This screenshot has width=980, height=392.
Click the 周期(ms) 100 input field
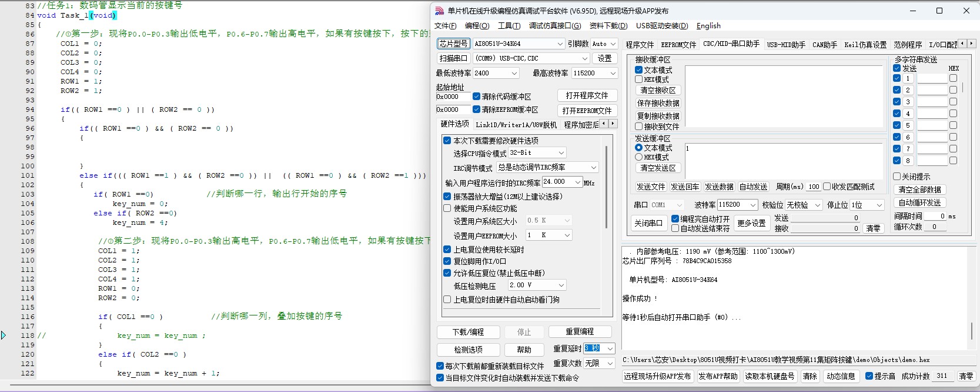click(x=814, y=187)
